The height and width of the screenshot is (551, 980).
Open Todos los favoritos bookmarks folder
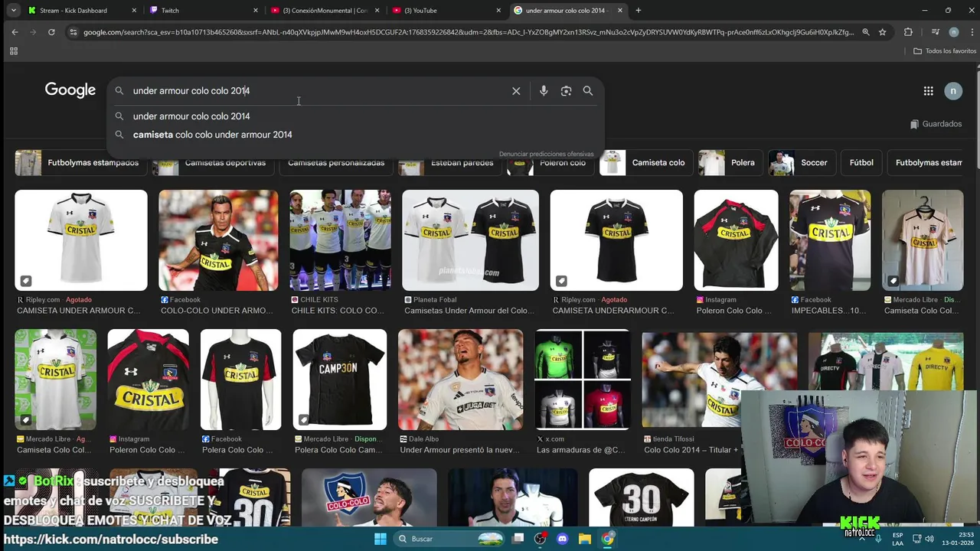tap(945, 51)
